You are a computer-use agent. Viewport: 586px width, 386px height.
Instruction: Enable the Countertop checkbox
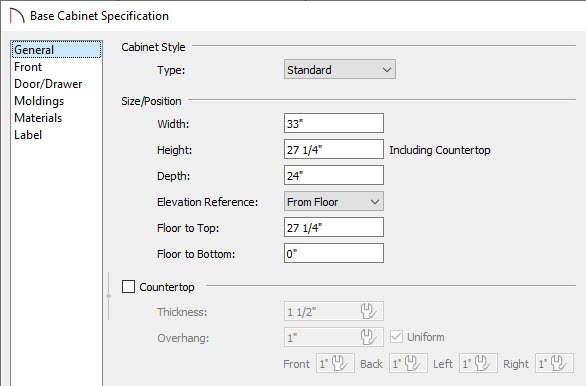pos(128,287)
